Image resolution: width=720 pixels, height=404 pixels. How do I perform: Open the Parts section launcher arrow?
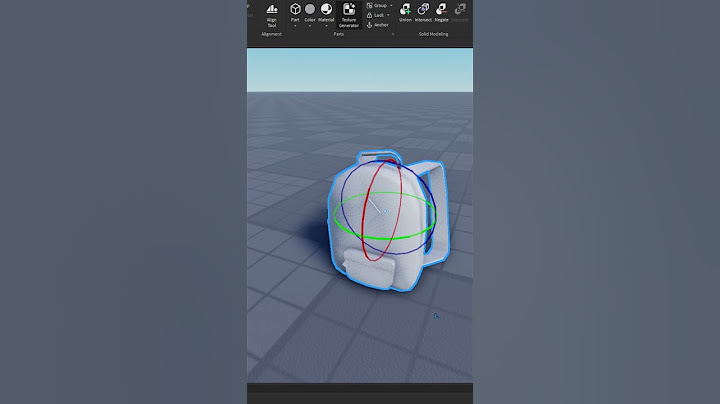click(x=393, y=34)
